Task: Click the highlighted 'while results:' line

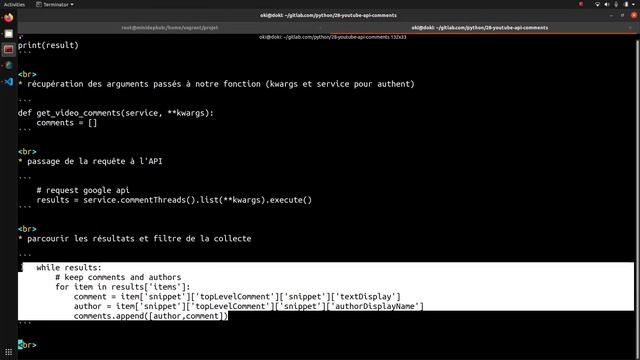Action: point(69,268)
